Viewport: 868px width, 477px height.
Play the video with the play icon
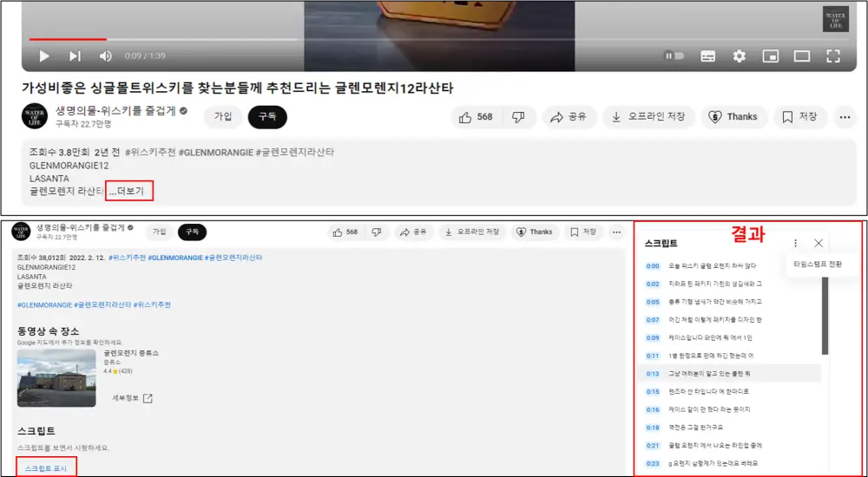tap(44, 56)
